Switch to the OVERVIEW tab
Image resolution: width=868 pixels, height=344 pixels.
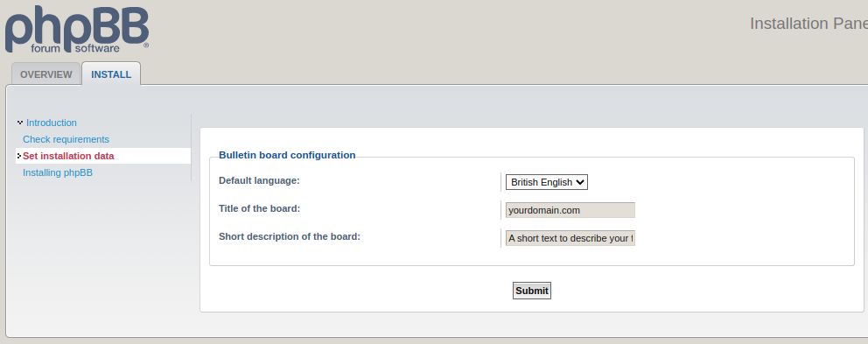[x=46, y=74]
